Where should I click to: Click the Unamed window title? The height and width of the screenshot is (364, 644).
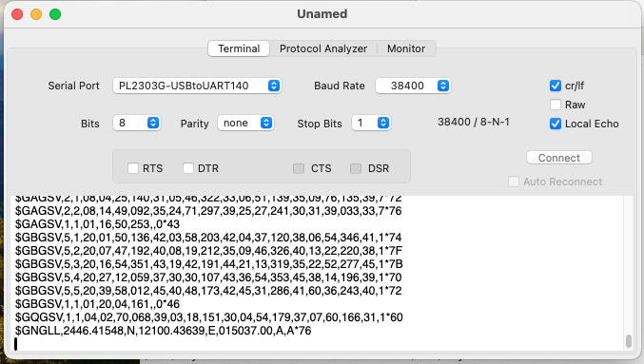pos(322,14)
